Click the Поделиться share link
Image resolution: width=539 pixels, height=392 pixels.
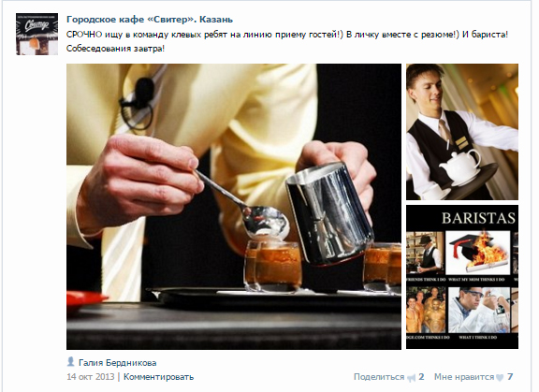pyautogui.click(x=379, y=377)
